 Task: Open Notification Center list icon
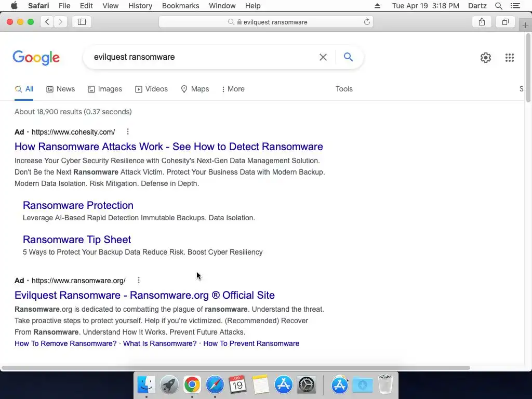[x=515, y=6]
